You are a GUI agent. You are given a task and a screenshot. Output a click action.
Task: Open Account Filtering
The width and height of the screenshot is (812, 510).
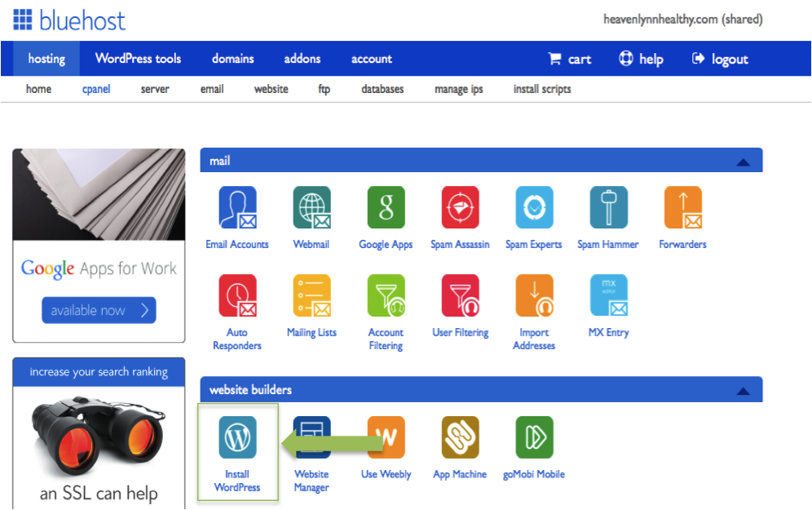386,295
